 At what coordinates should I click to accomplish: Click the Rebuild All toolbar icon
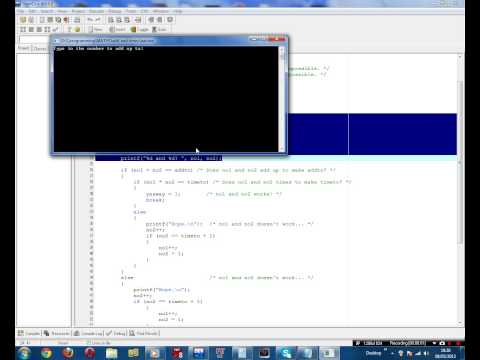click(47, 30)
